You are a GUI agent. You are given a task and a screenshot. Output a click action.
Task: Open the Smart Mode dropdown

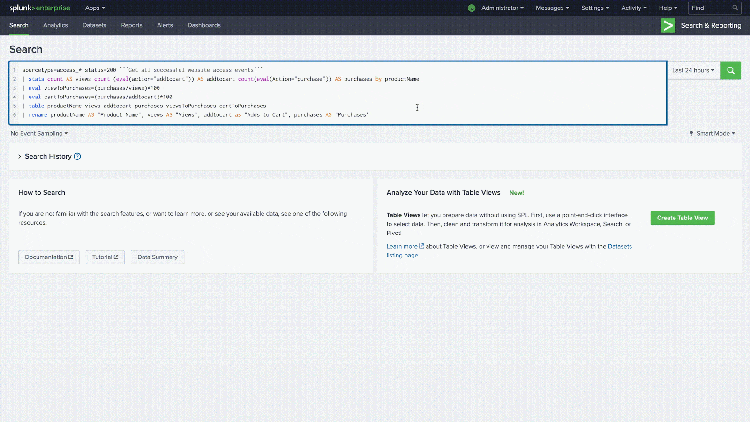tap(714, 132)
